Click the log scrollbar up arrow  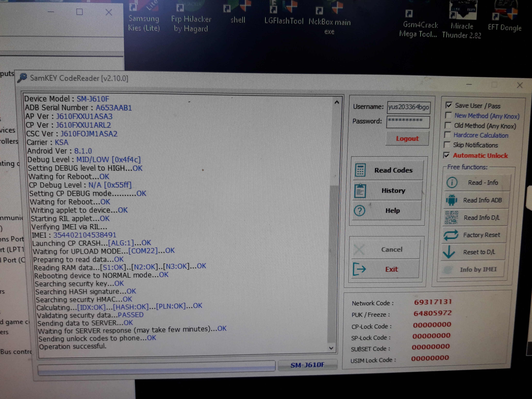click(x=337, y=102)
